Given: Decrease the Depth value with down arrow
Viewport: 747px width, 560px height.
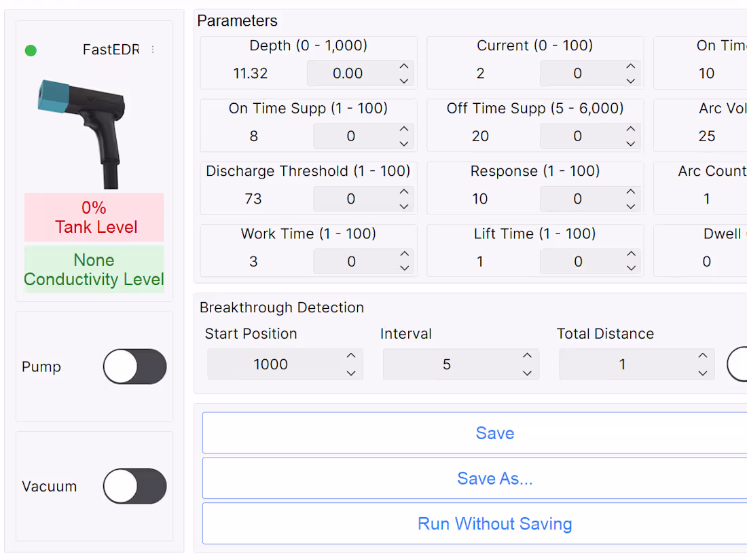Looking at the screenshot, I should click(404, 81).
